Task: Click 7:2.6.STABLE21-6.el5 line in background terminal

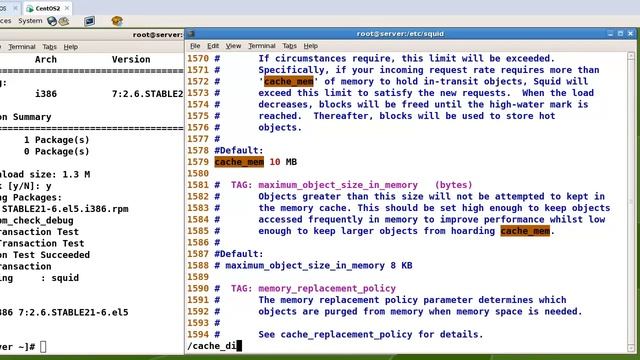Action: point(73,313)
